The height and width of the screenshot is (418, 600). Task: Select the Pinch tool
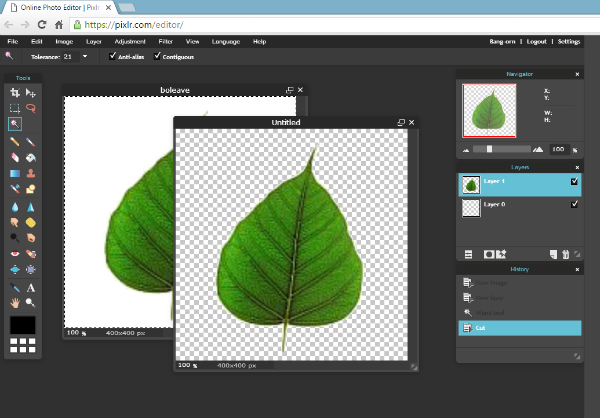pyautogui.click(x=31, y=269)
